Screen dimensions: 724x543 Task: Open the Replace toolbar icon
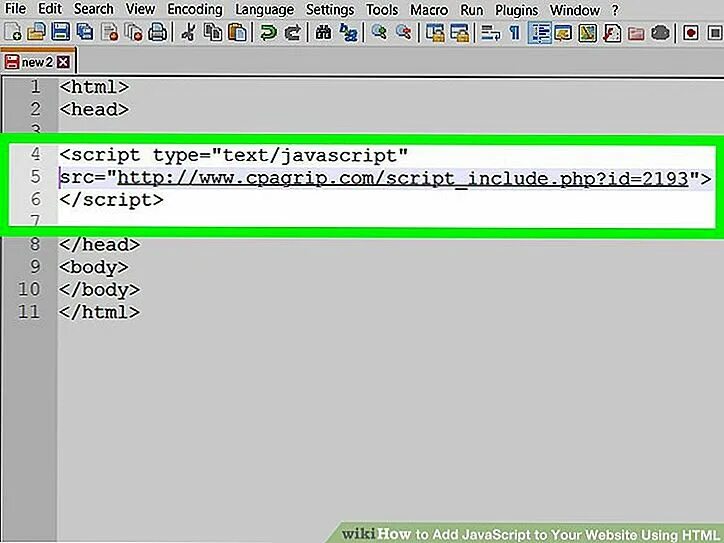pos(348,33)
